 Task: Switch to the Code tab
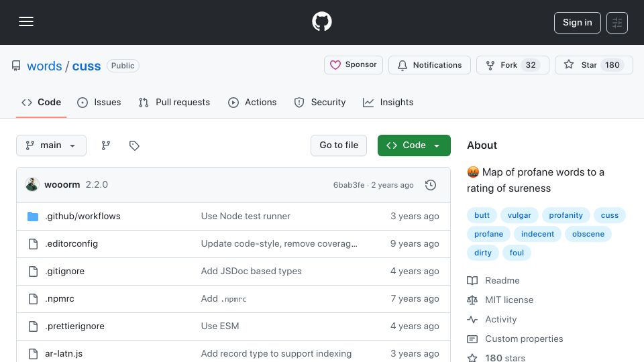(41, 102)
